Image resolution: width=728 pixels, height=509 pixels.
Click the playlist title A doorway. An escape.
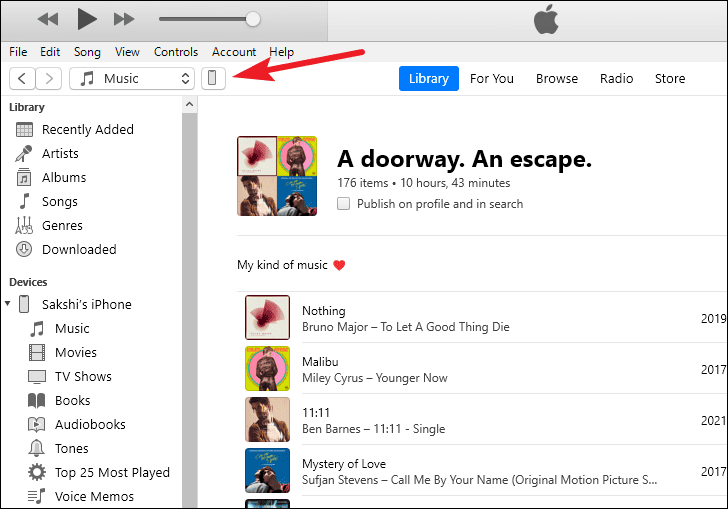click(464, 159)
